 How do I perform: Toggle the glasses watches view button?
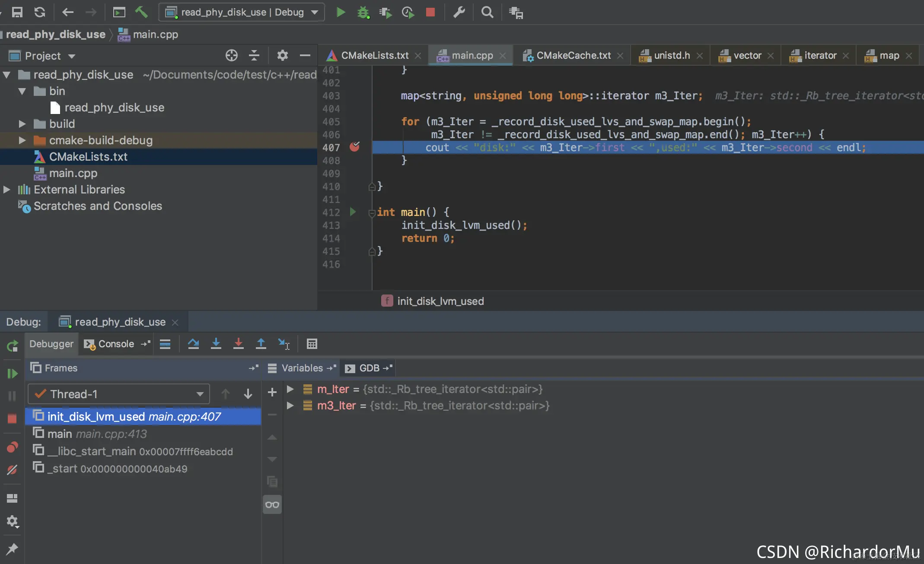pyautogui.click(x=272, y=504)
